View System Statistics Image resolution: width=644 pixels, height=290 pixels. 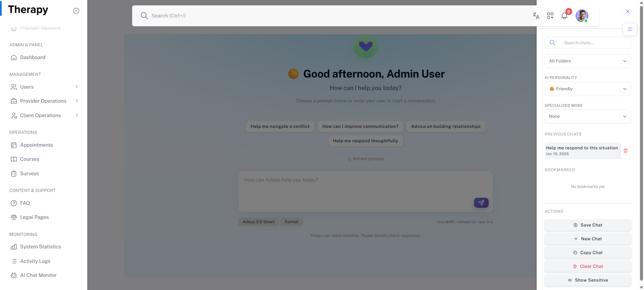point(44,247)
